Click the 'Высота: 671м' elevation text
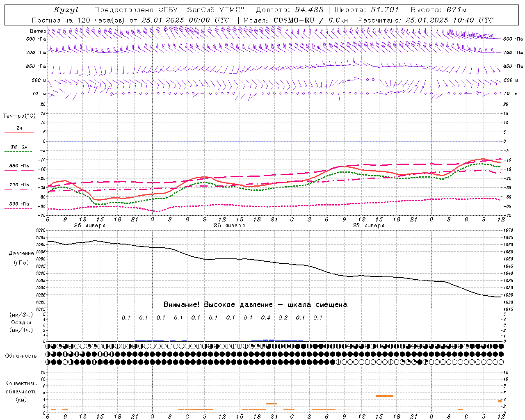Image resolution: width=525 pixels, height=420 pixels. (438, 10)
